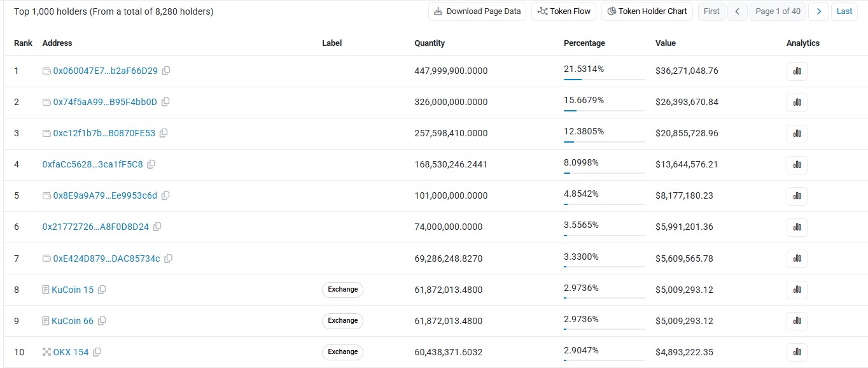Select quantity 168,530,246.2441

click(x=451, y=164)
